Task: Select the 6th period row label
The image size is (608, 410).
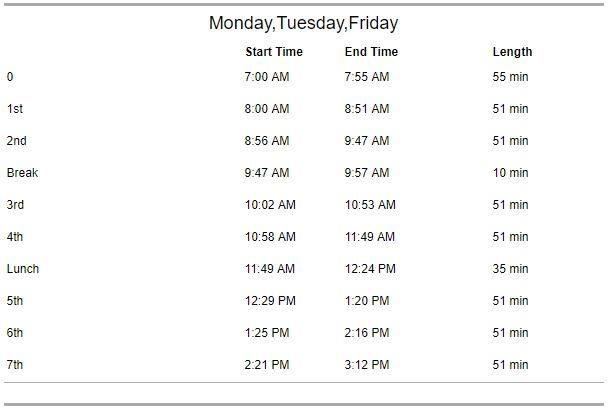Action: tap(15, 332)
